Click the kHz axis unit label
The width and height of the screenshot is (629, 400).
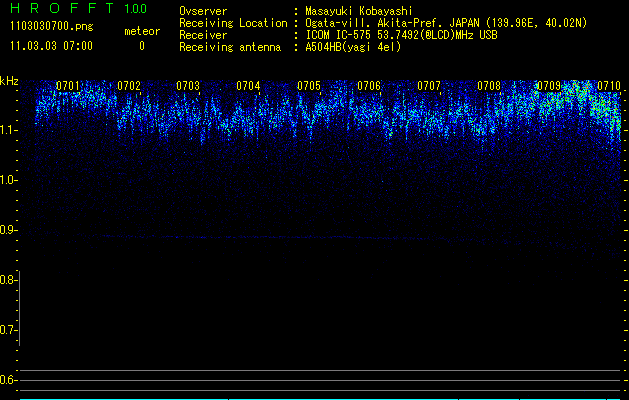pyautogui.click(x=9, y=81)
